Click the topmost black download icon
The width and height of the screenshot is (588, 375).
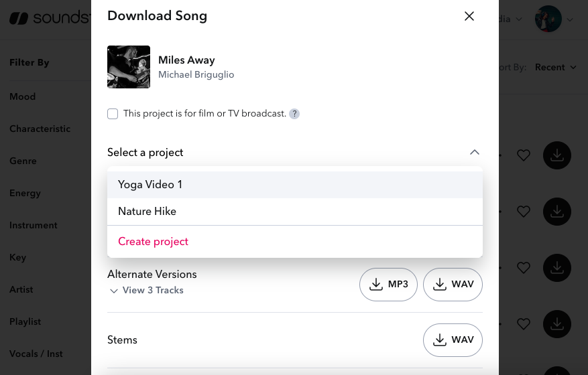[556, 155]
